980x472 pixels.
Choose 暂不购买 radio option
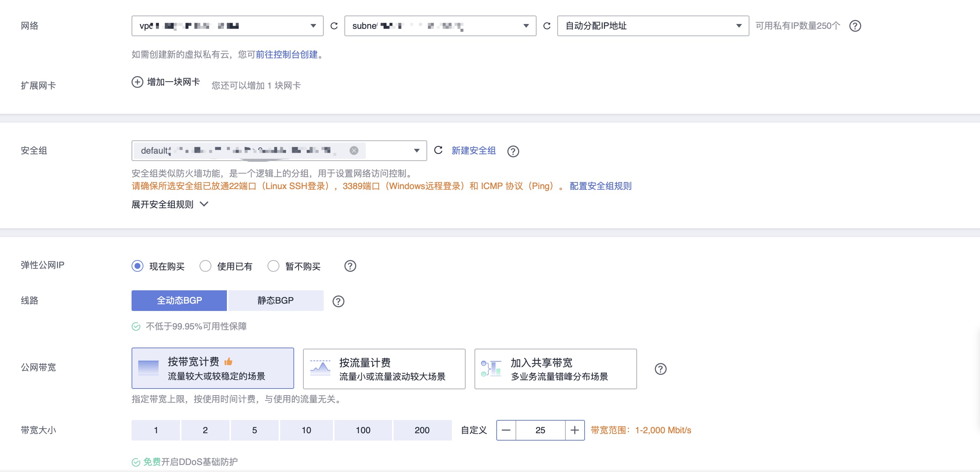(x=273, y=266)
